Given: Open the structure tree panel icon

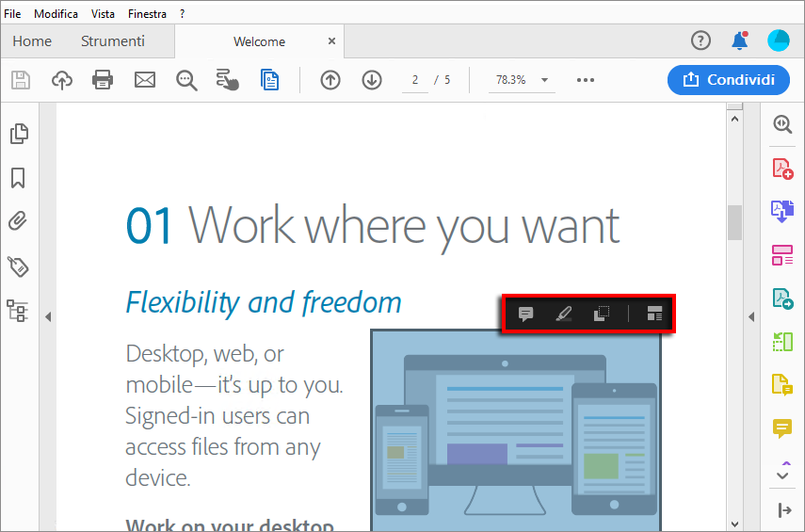Looking at the screenshot, I should pyautogui.click(x=18, y=311).
